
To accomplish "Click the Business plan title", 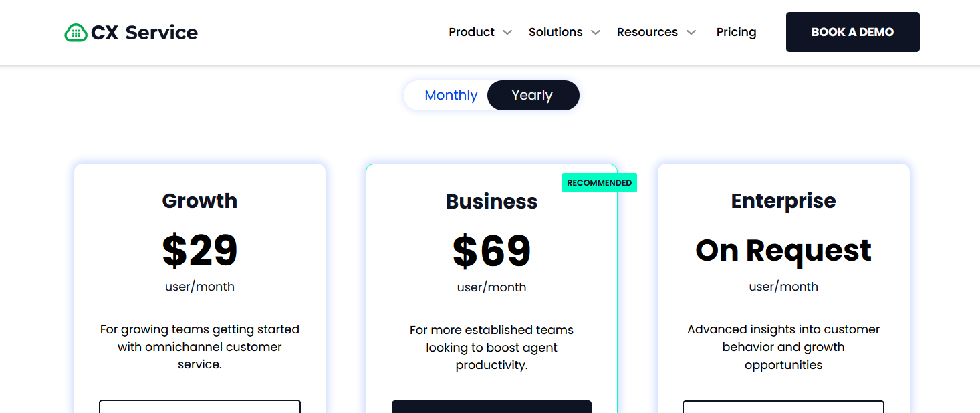I will [491, 201].
